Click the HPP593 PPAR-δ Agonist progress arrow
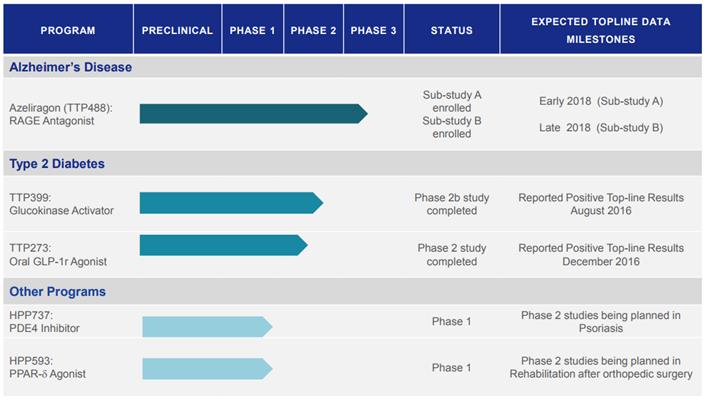 [206, 368]
